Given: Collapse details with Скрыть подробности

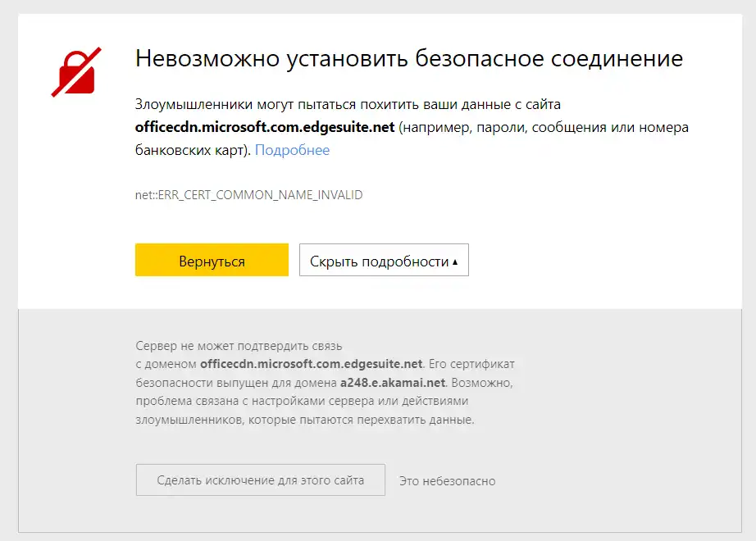Looking at the screenshot, I should (384, 260).
